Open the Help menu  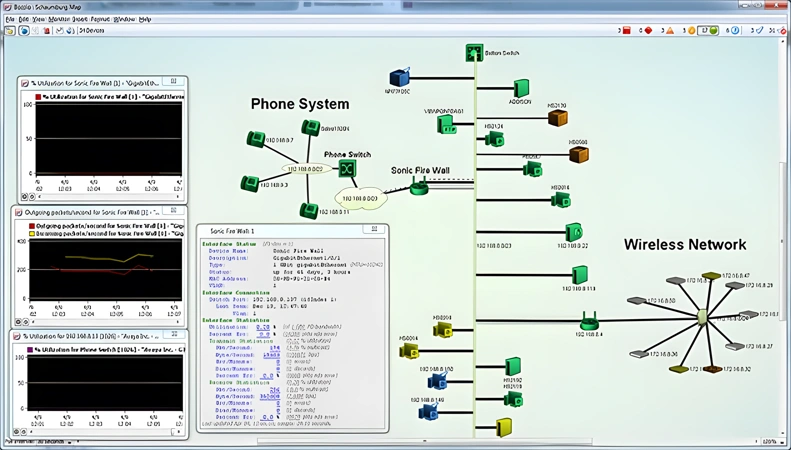pos(145,19)
